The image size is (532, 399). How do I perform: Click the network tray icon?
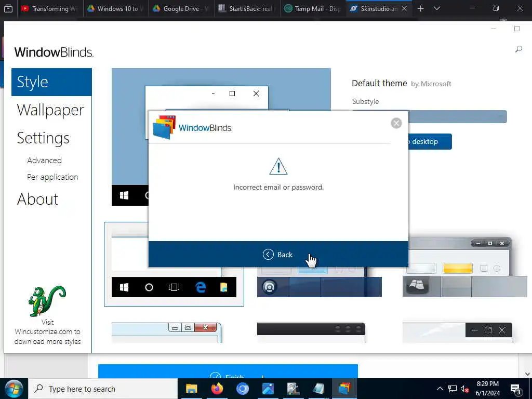[453, 389]
